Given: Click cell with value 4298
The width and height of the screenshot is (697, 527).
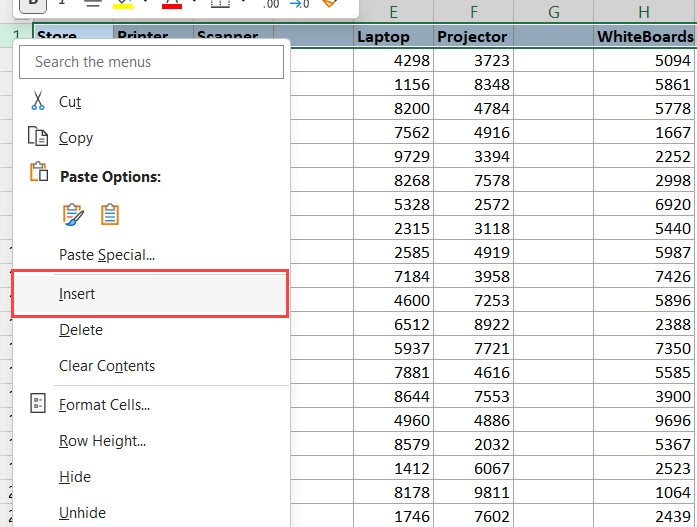Looking at the screenshot, I should click(x=393, y=60).
